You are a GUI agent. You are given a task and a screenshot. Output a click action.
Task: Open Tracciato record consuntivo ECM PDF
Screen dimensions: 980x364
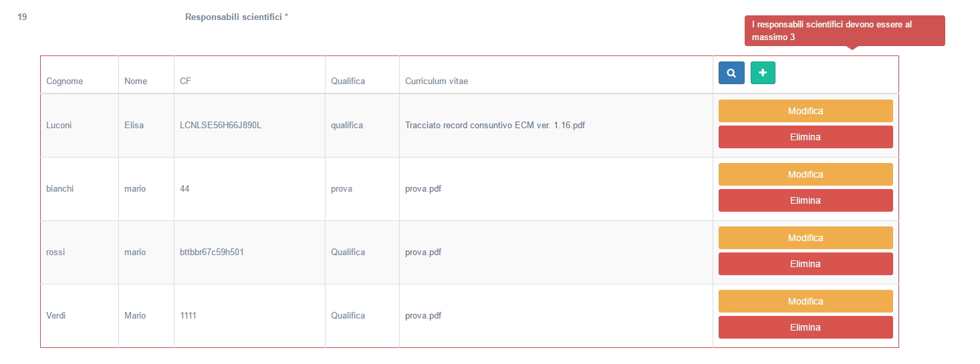(x=495, y=125)
